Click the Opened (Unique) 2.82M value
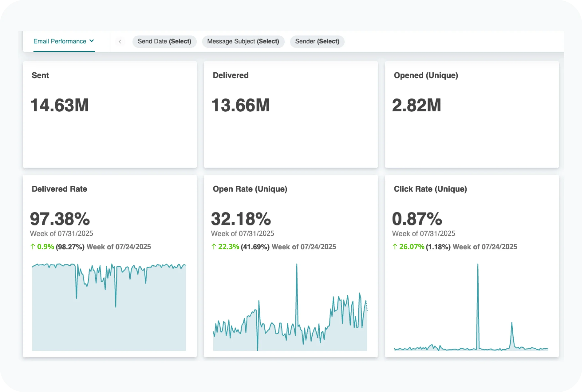Viewport: 582px width, 392px height. [x=416, y=105]
